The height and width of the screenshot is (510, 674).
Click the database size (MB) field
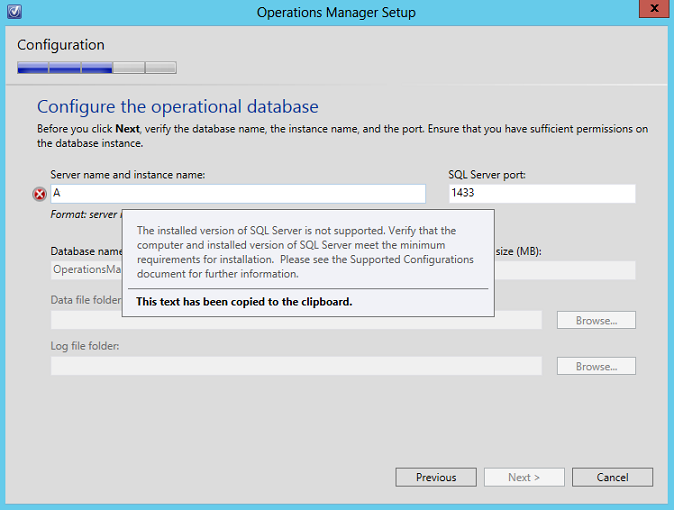click(565, 270)
